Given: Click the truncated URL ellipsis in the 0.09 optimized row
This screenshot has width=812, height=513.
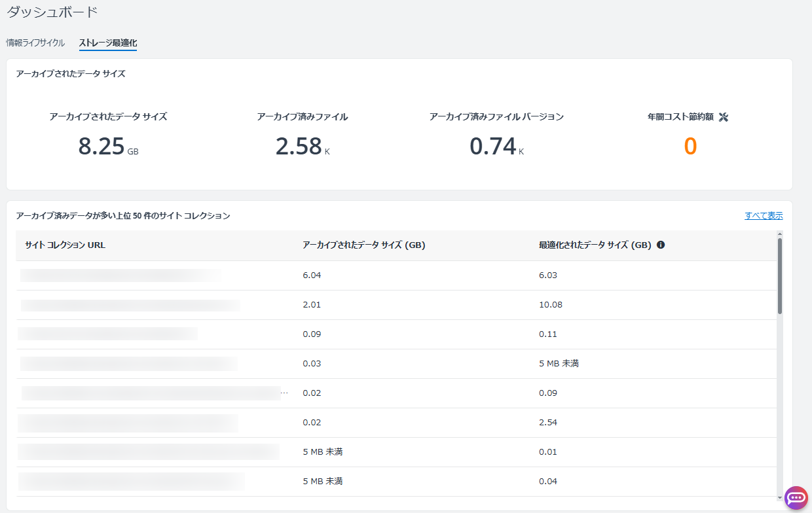Looking at the screenshot, I should click(284, 393).
